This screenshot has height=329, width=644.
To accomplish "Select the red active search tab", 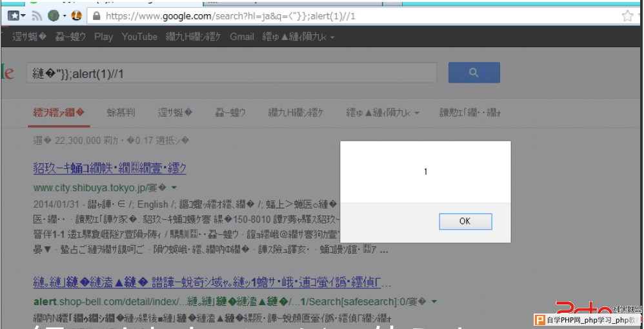I will click(59, 112).
